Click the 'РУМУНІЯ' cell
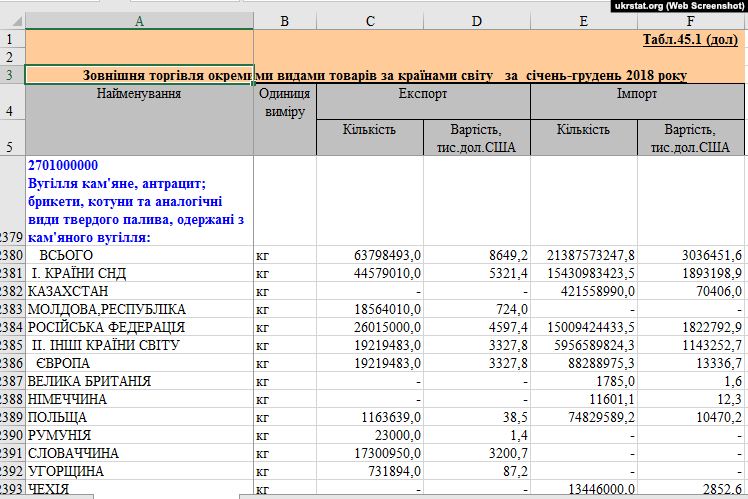748x499 pixels. coord(139,435)
